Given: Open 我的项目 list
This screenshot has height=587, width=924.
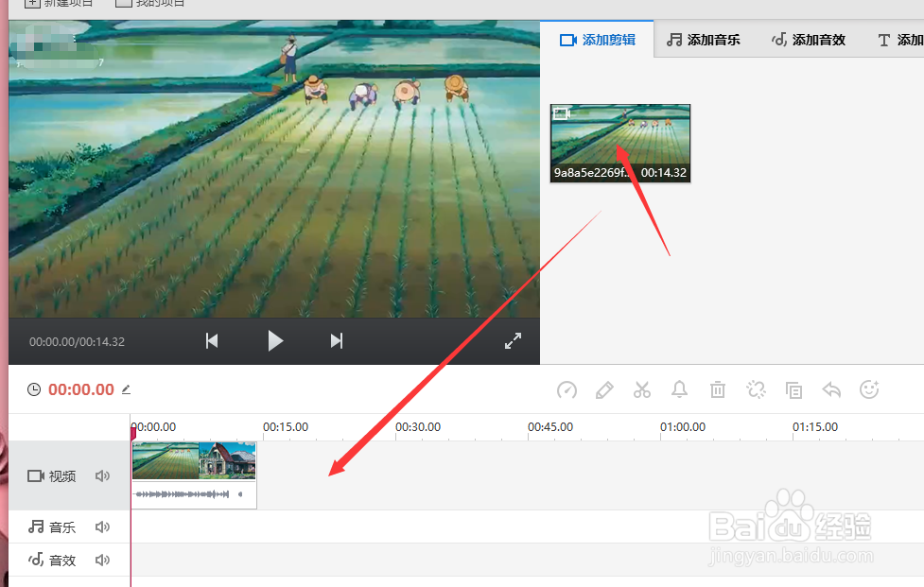Looking at the screenshot, I should click(x=150, y=3).
